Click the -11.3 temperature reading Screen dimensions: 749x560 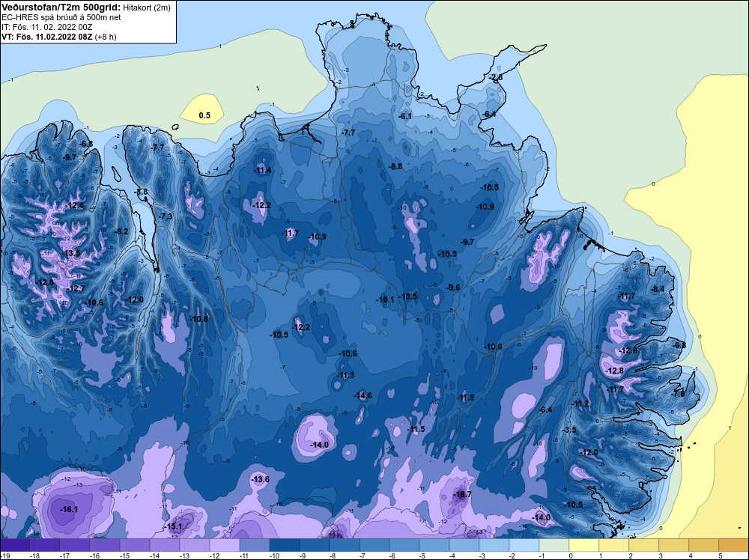(x=345, y=375)
